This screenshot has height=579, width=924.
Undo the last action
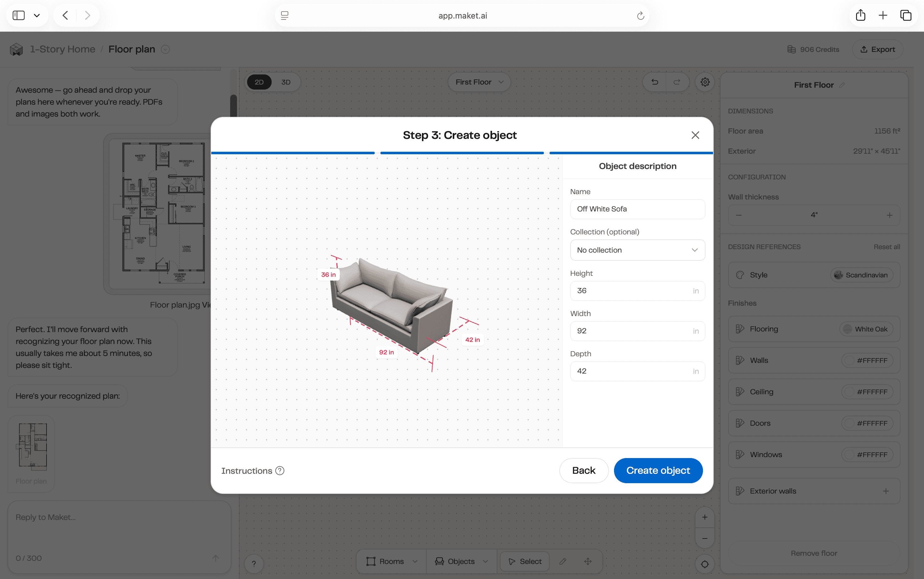655,82
